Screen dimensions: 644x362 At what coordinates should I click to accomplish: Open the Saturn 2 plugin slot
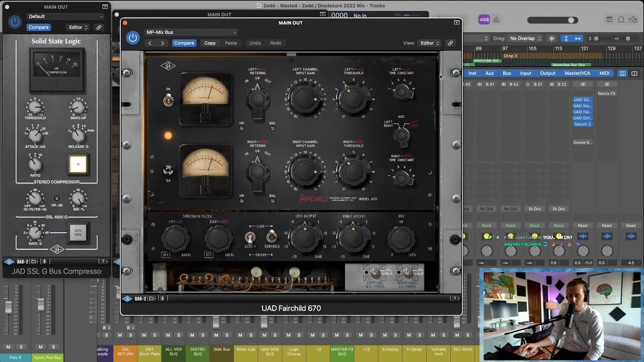[x=583, y=124]
